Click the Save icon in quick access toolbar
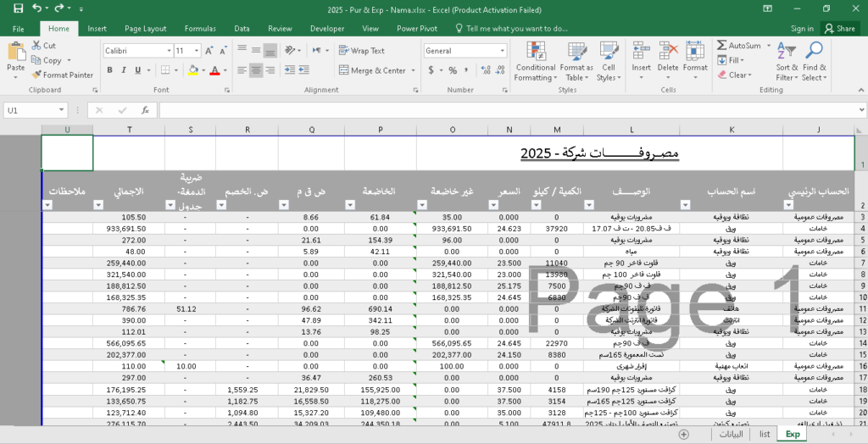 (x=19, y=8)
